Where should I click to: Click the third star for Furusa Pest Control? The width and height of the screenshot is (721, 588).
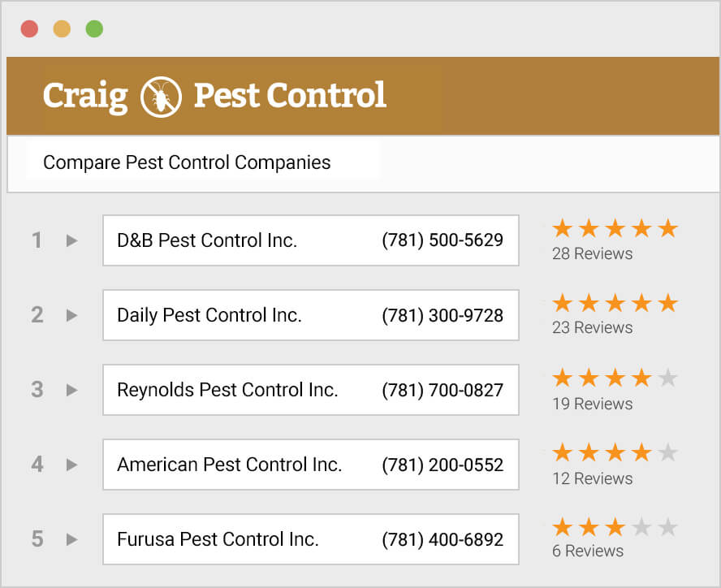(615, 527)
